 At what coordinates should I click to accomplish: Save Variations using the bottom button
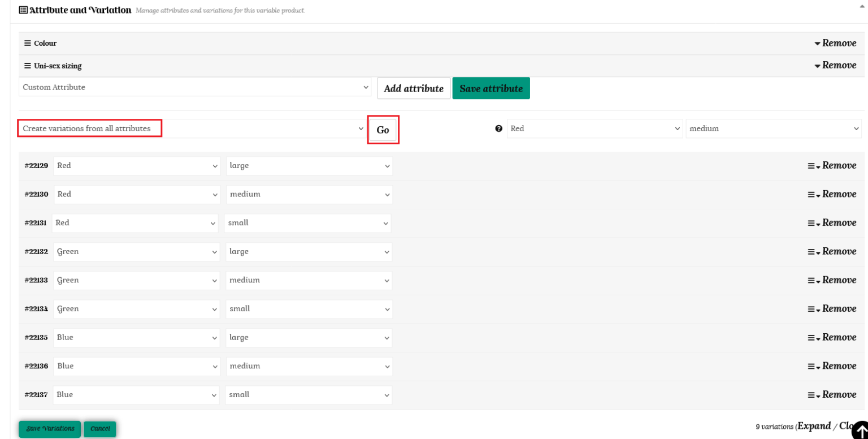pyautogui.click(x=50, y=429)
